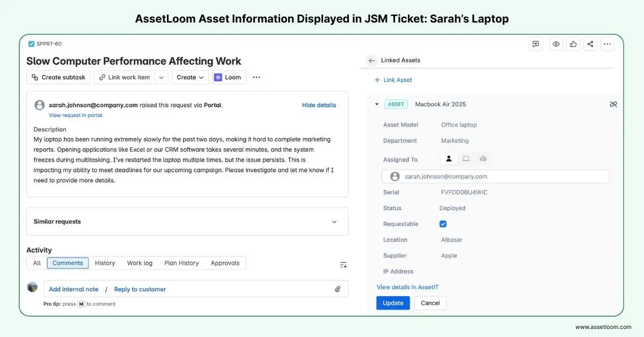Click the Asset Model value Office laptop
The image size is (644, 337).
point(459,125)
